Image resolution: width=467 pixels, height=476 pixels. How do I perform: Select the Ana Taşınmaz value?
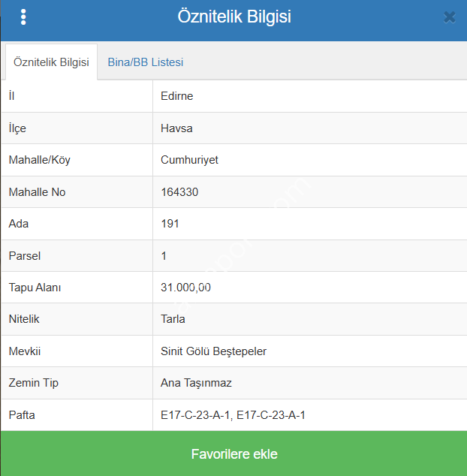(x=196, y=383)
